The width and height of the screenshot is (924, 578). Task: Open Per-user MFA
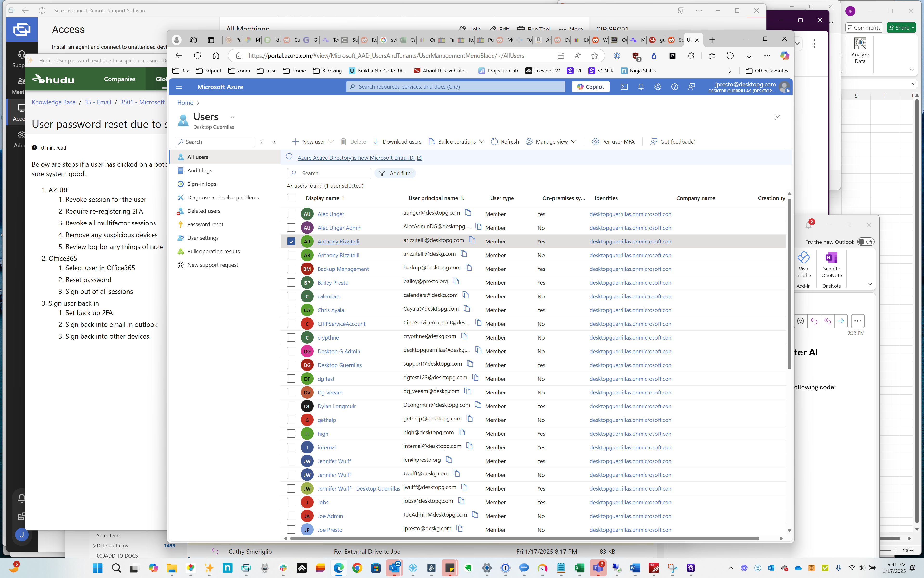coord(613,141)
